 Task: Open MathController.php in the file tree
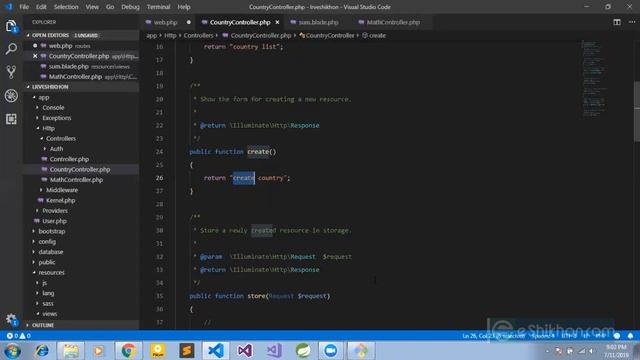[76, 180]
